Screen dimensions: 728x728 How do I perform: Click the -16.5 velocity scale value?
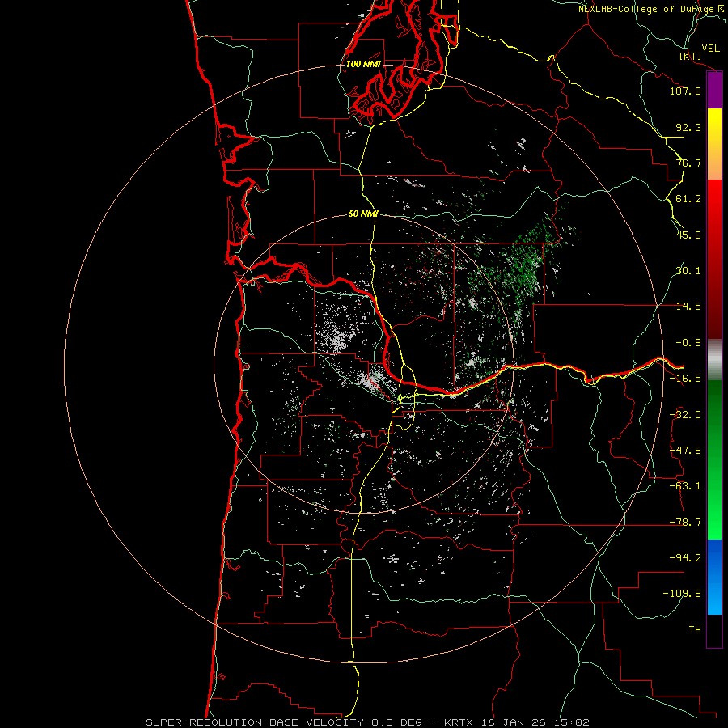click(685, 379)
